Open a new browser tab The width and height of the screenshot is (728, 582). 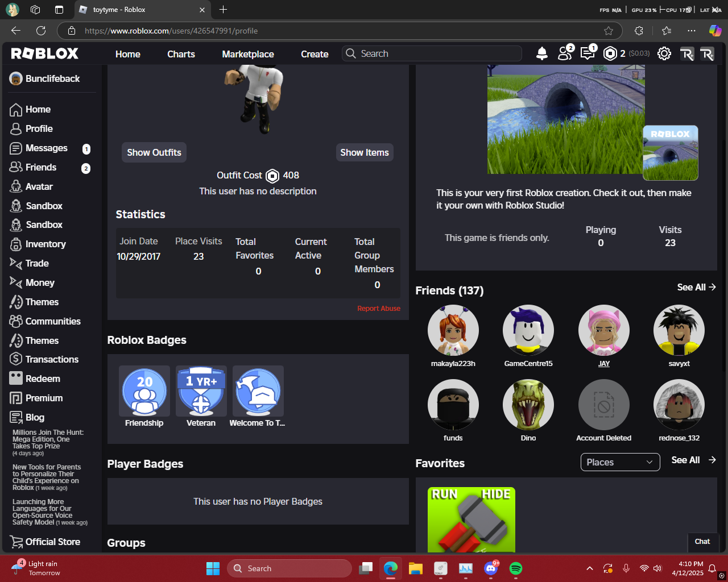(223, 10)
